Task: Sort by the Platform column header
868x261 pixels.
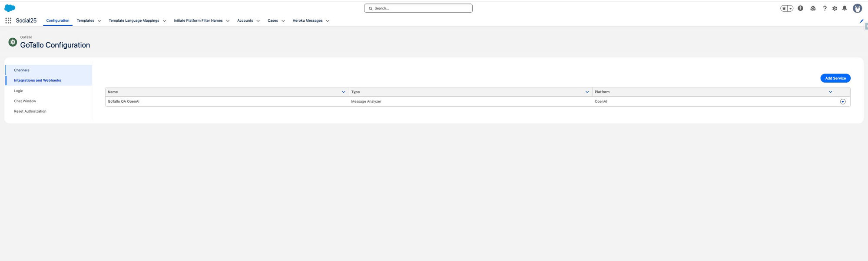Action: (x=602, y=92)
